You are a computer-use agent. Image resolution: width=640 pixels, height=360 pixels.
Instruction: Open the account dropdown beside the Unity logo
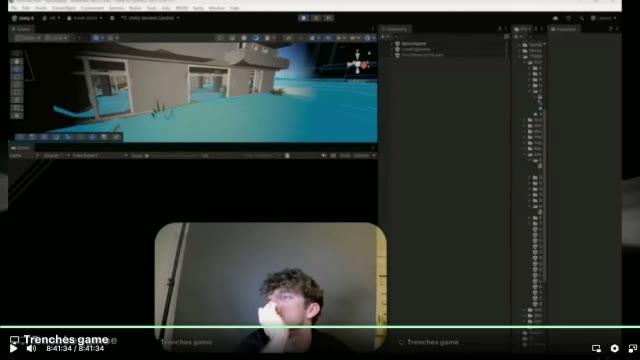coord(52,18)
